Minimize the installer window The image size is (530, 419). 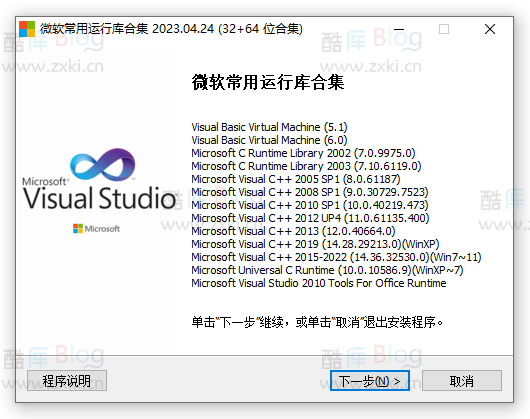pyautogui.click(x=399, y=29)
